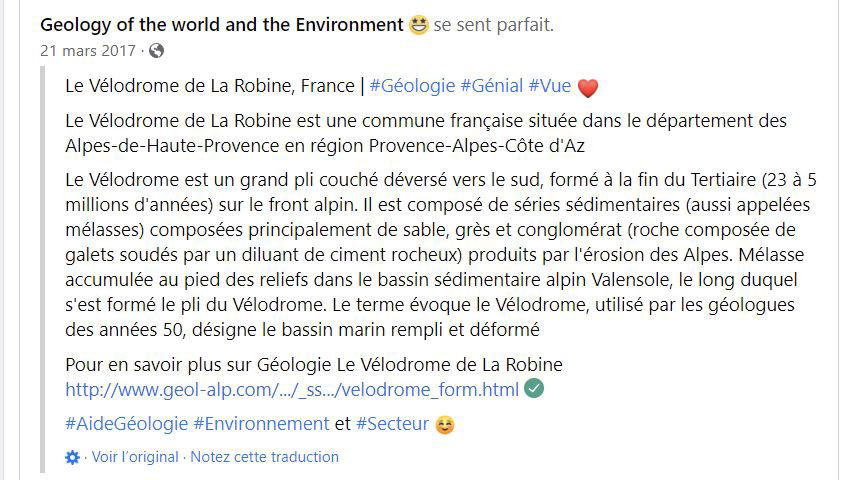Open Geology of the world page name
Image resolution: width=853 pixels, height=480 pixels.
pyautogui.click(x=222, y=25)
